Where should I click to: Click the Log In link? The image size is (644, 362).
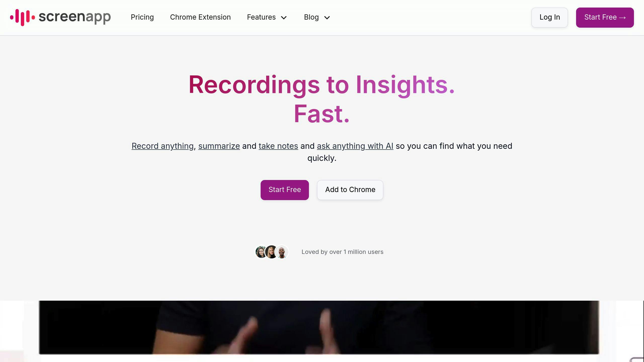(550, 17)
